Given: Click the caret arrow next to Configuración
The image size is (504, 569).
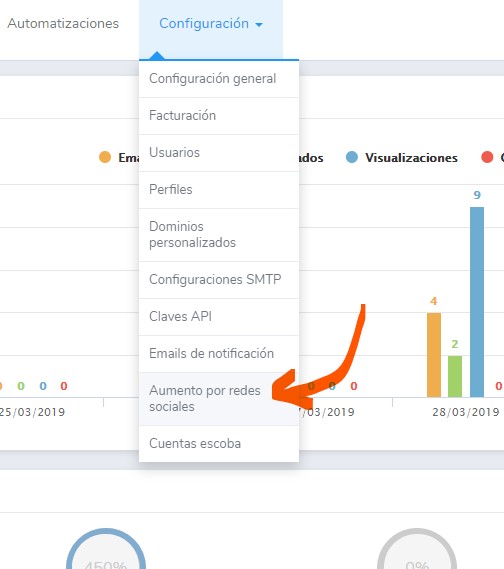Looking at the screenshot, I should click(x=259, y=25).
